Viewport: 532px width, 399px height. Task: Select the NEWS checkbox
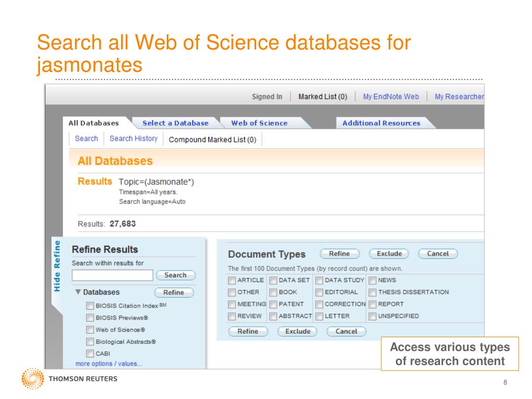point(373,281)
